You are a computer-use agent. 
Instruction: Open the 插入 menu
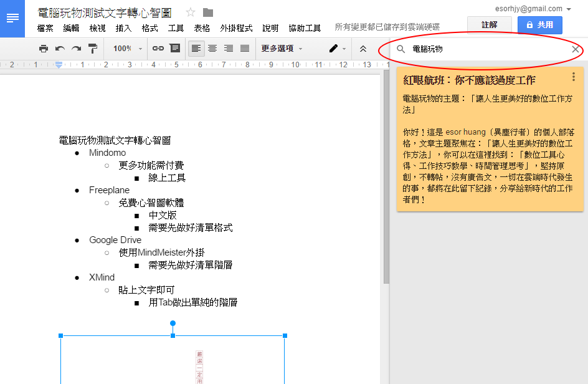[123, 28]
